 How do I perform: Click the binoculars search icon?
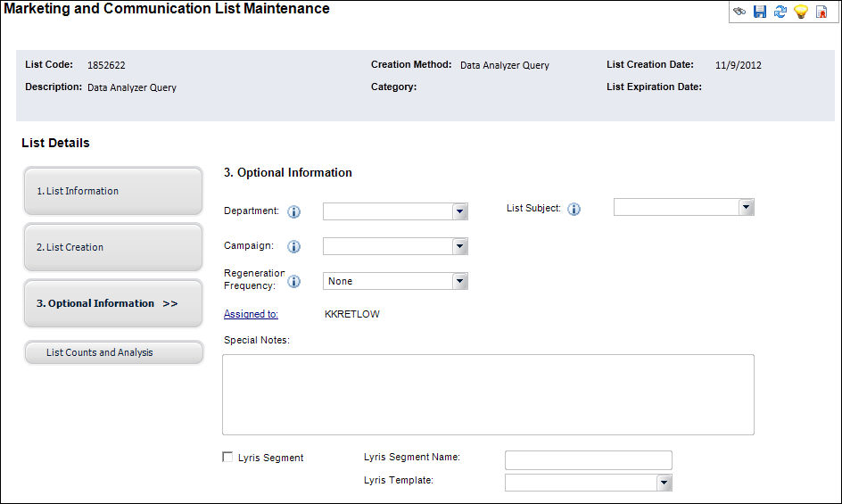739,12
